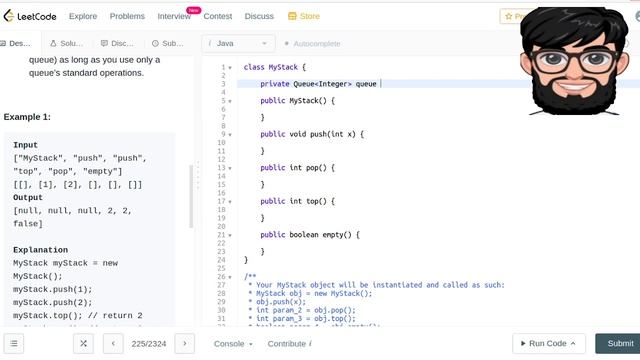Place cursor on private Queue<Integer> queue line
This screenshot has width=640, height=360.
[x=318, y=84]
